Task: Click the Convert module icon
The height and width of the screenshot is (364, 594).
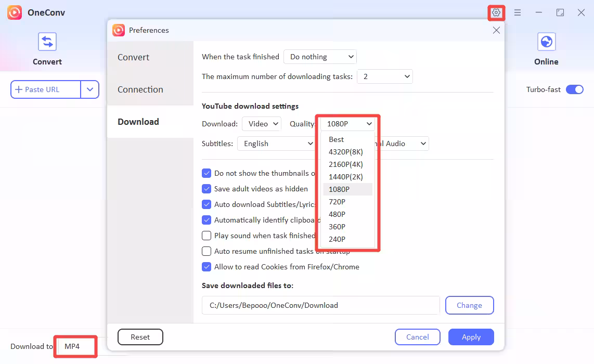Action: 47,42
